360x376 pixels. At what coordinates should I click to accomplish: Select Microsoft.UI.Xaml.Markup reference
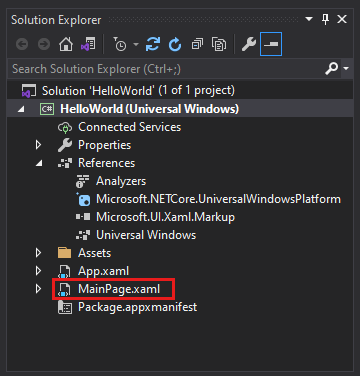point(165,217)
